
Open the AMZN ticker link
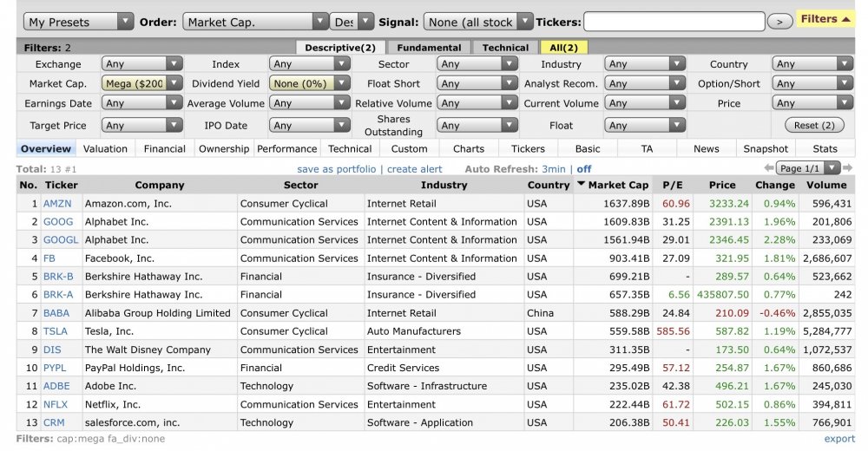click(x=58, y=204)
